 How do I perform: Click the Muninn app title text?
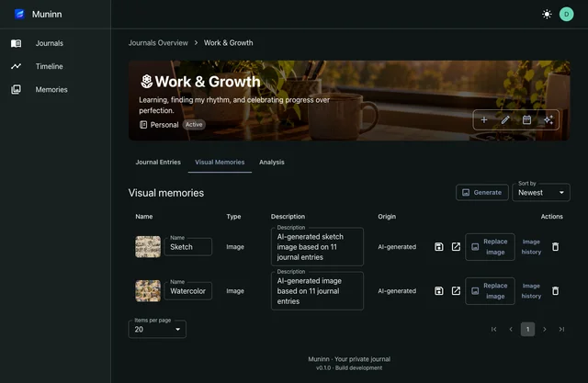click(47, 15)
